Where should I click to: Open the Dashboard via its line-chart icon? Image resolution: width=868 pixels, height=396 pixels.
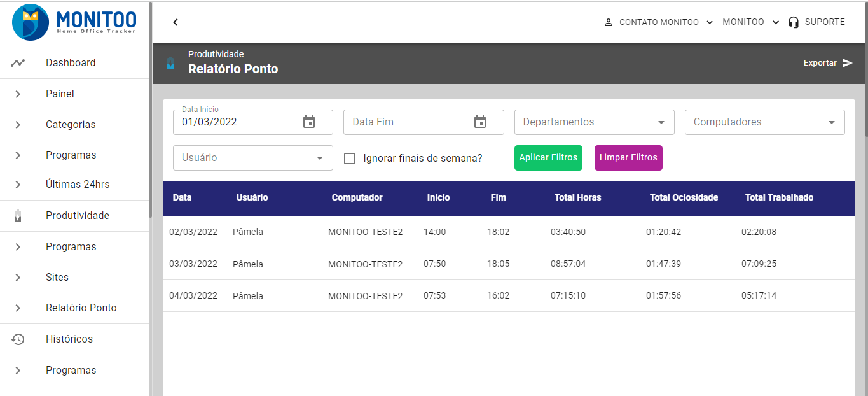tap(18, 62)
